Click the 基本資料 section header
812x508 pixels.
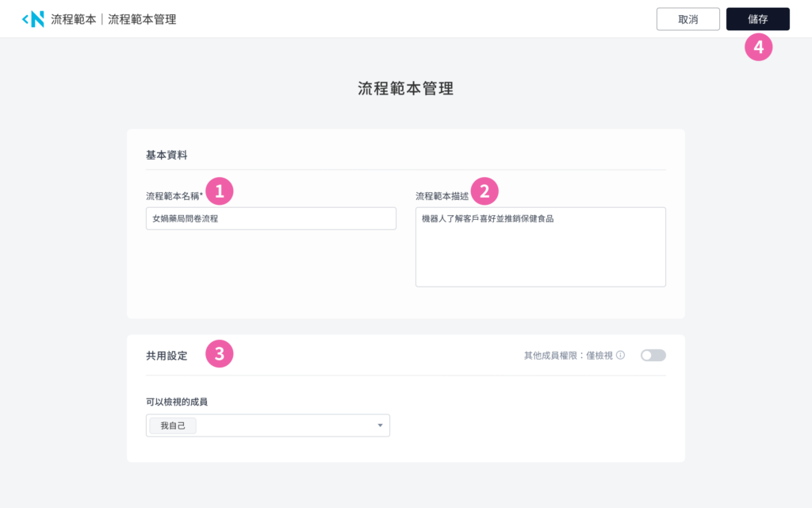(167, 156)
